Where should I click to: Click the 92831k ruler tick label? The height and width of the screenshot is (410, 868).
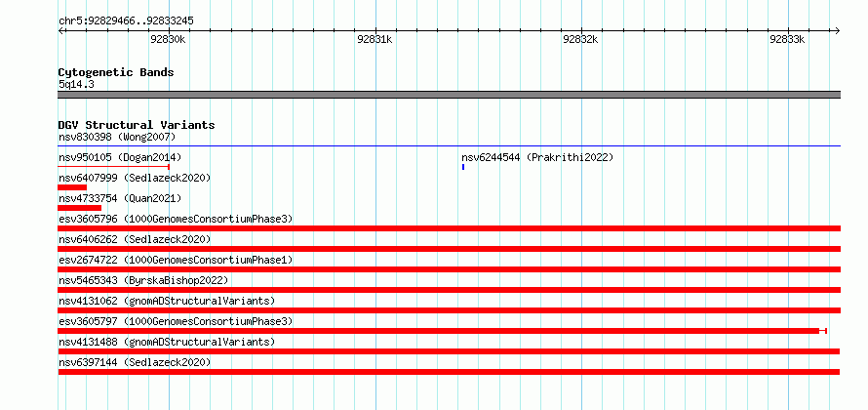click(x=375, y=39)
